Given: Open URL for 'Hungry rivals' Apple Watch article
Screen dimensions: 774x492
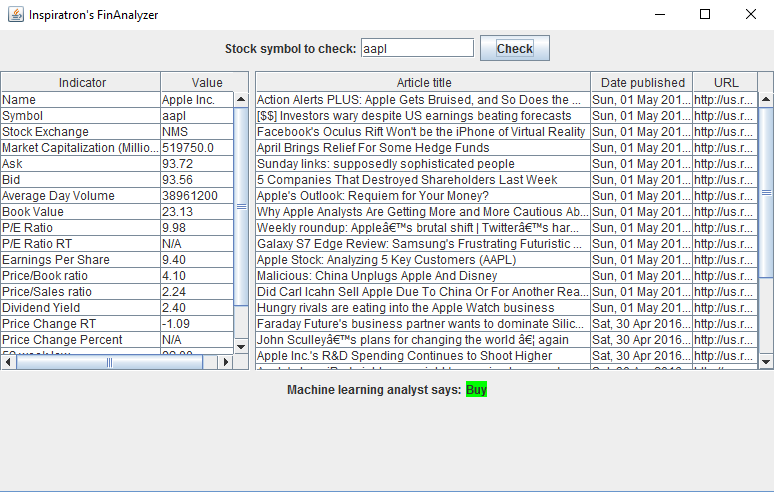Looking at the screenshot, I should (x=725, y=307).
